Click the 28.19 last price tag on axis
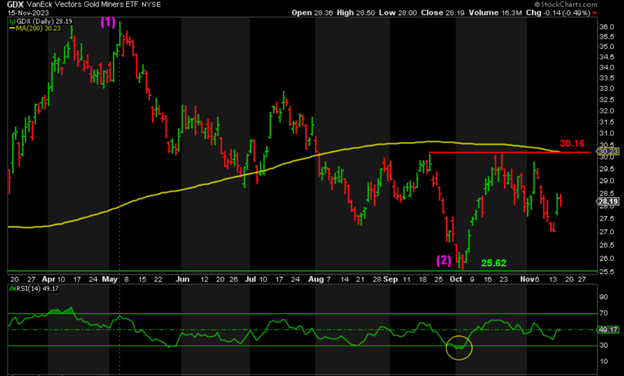The image size is (624, 376). click(x=607, y=201)
